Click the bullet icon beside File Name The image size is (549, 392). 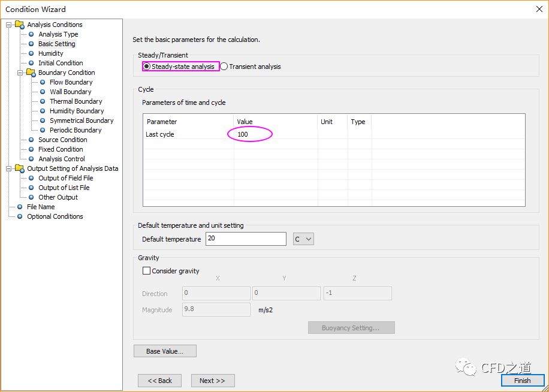click(20, 207)
